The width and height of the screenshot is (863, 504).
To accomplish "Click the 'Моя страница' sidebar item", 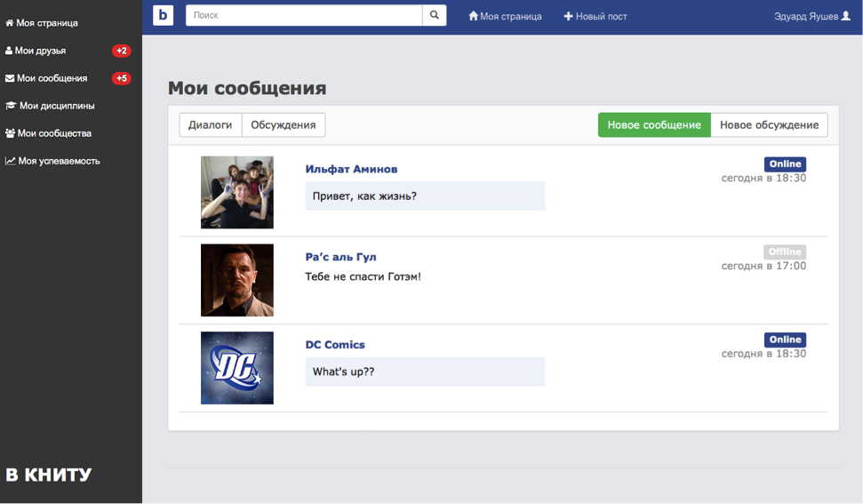I will tap(41, 23).
